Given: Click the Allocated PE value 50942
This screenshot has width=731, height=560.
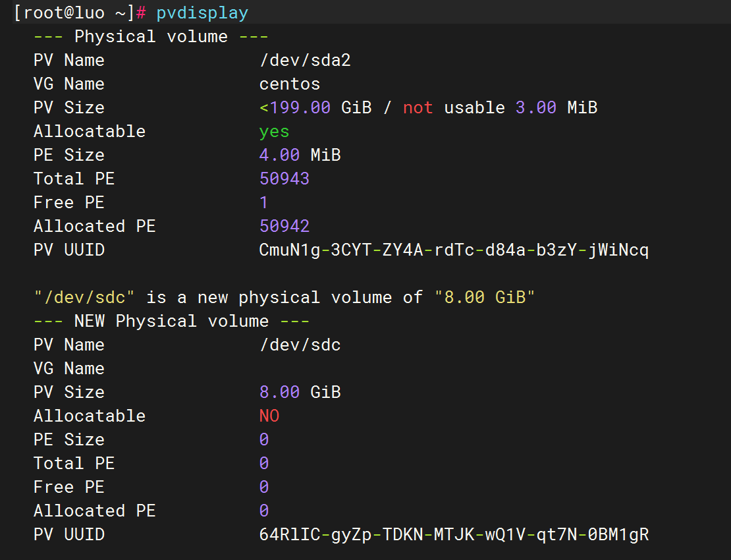Looking at the screenshot, I should [284, 226].
